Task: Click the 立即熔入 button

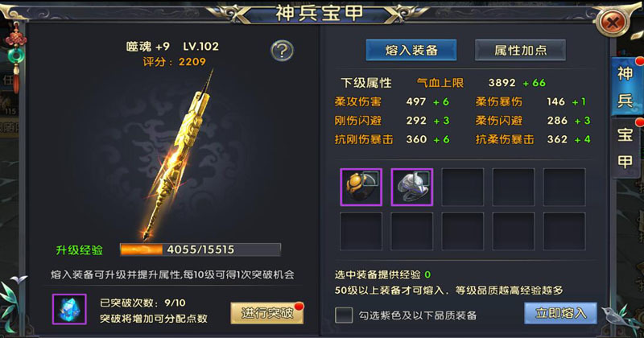Action: point(560,313)
